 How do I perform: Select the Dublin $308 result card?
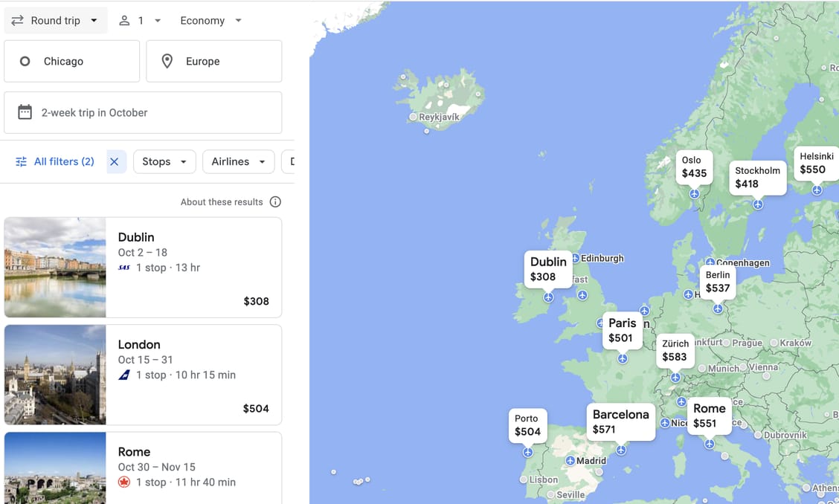click(193, 268)
